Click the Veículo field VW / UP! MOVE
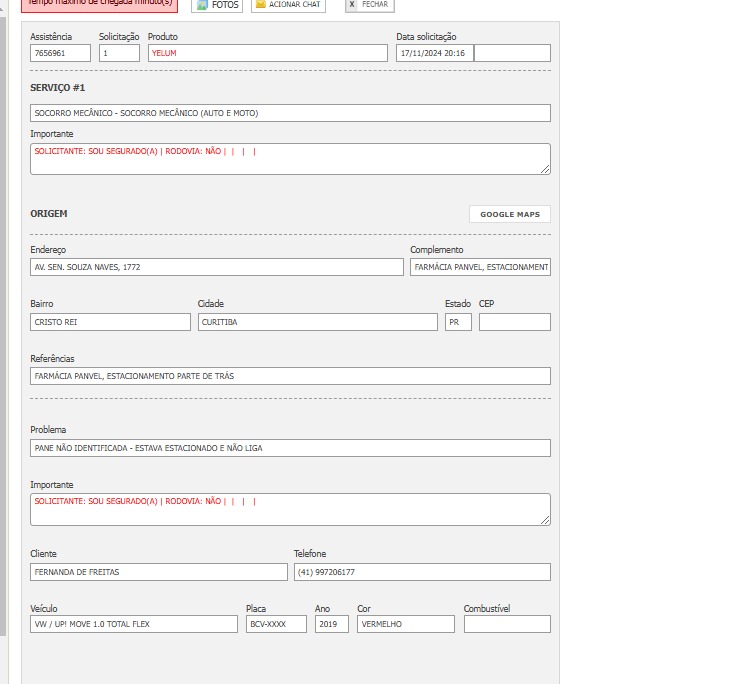This screenshot has width=733, height=684. point(134,624)
